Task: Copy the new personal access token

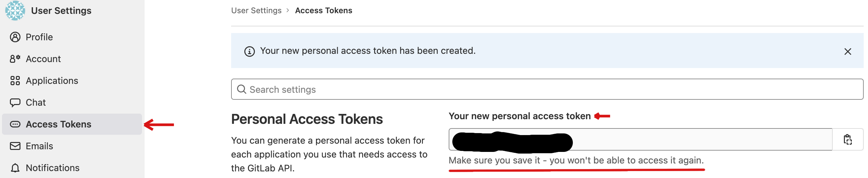Action: [848, 140]
